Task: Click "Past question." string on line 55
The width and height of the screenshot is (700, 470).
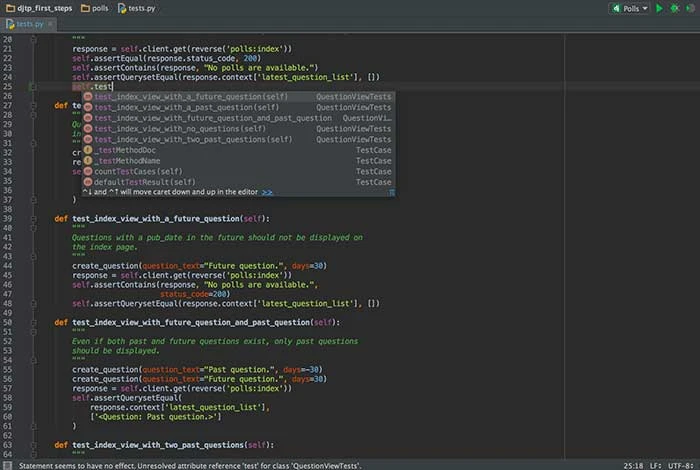Action: (x=238, y=370)
